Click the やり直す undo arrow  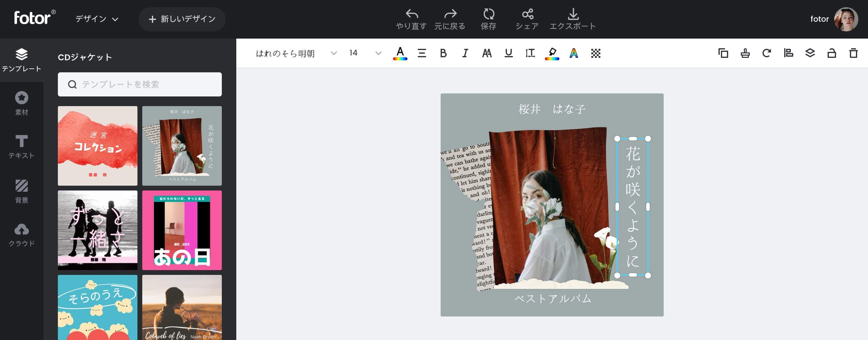pos(411,19)
